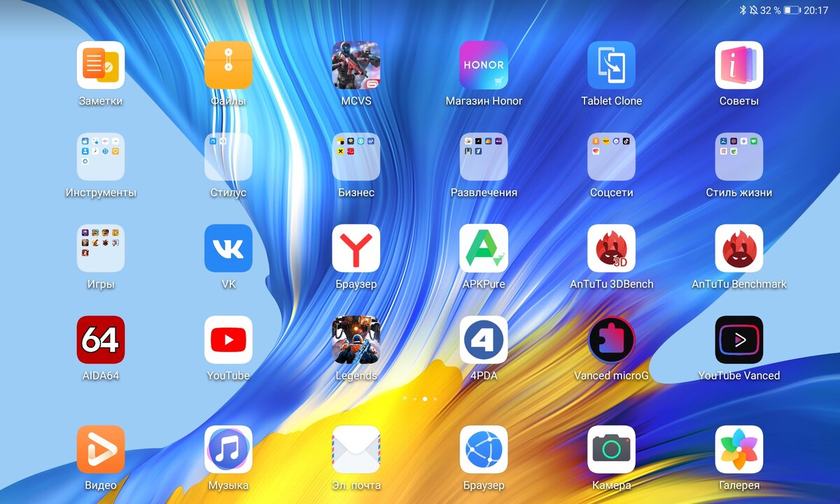Image resolution: width=840 pixels, height=504 pixels.
Task: Expand the Соцсети folder
Action: 611,155
